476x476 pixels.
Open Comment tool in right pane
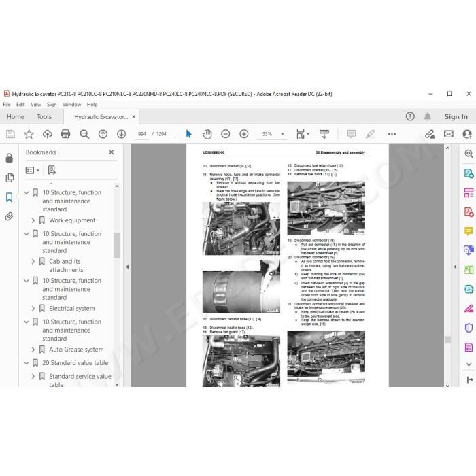(469, 231)
